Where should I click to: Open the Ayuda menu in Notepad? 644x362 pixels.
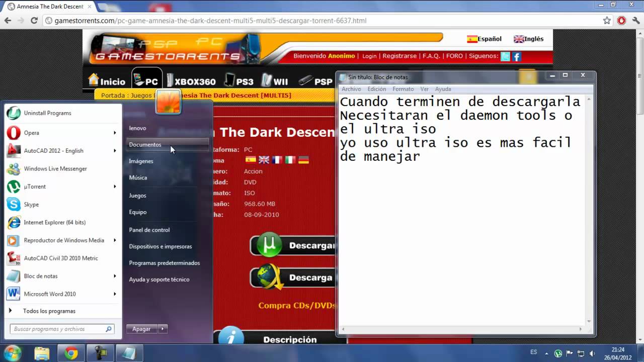coord(443,89)
